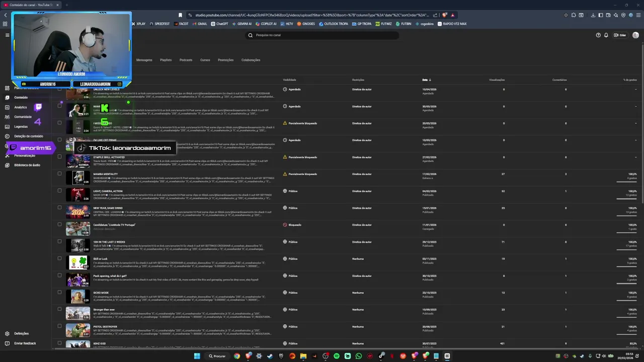Screen dimensions: 644x362
Task: Switch to the Podcasts tab
Action: (186, 60)
